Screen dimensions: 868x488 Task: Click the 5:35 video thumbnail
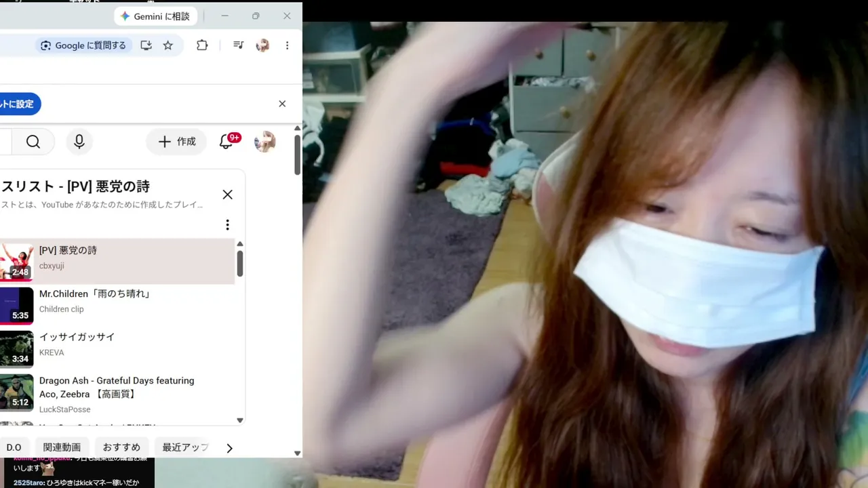click(x=16, y=306)
